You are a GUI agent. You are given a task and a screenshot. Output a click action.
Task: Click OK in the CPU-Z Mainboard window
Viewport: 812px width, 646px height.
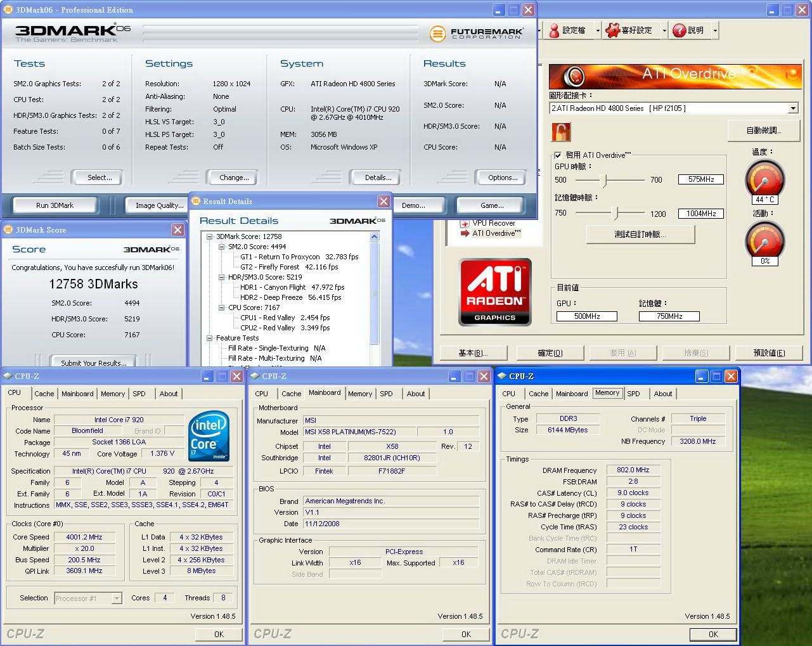pyautogui.click(x=466, y=634)
